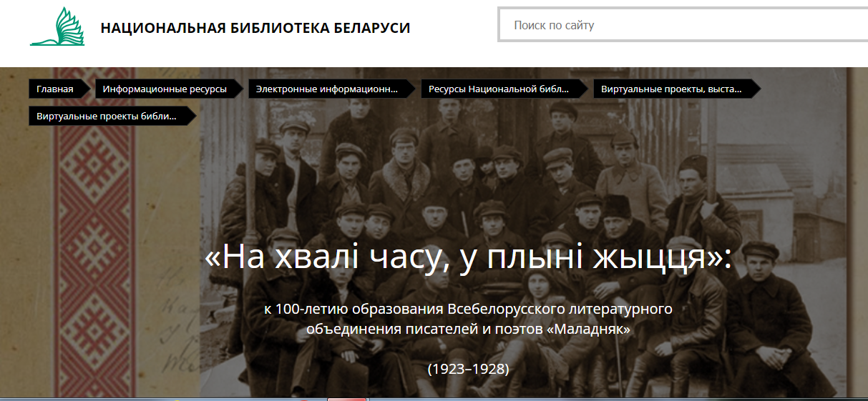
Task: Click the (1923–1928) date range text
Action: 468,370
